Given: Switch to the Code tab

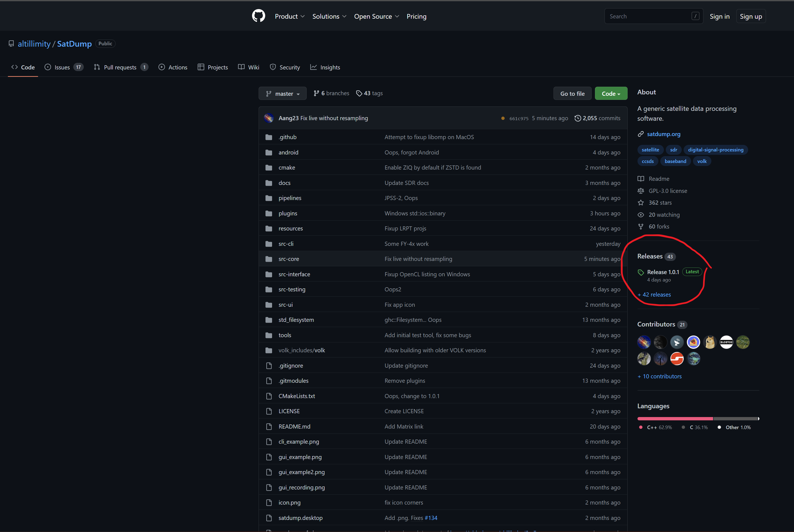Looking at the screenshot, I should (23, 67).
